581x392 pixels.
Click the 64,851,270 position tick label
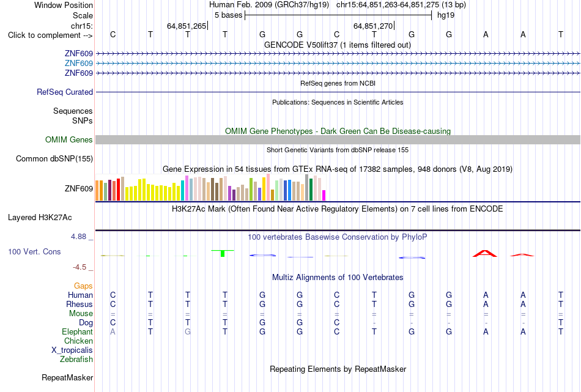click(x=373, y=26)
